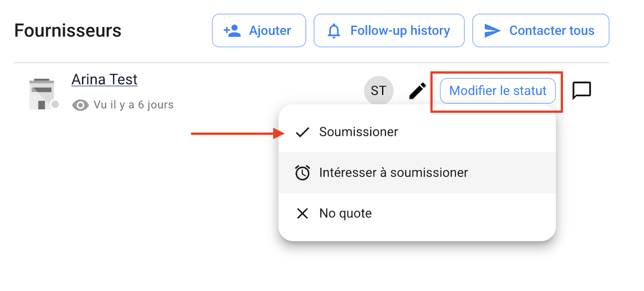The width and height of the screenshot is (644, 291).
Task: Open the Modifier le statut dropdown
Action: (497, 91)
